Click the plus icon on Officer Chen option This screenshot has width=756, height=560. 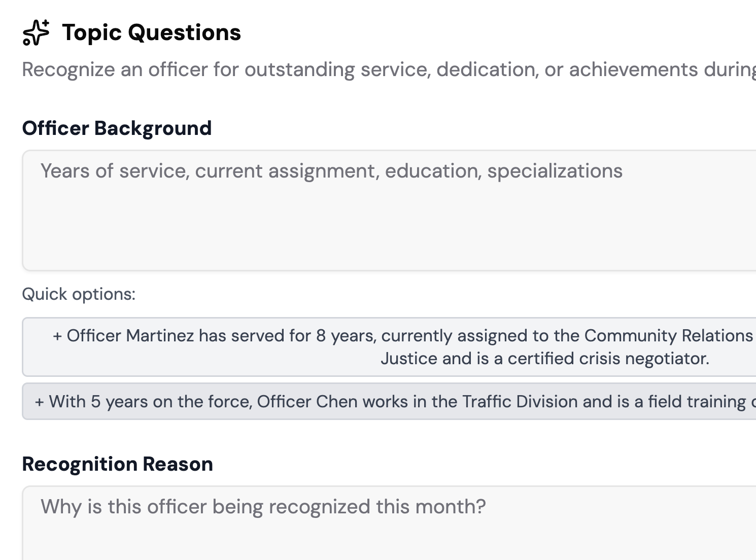39,401
